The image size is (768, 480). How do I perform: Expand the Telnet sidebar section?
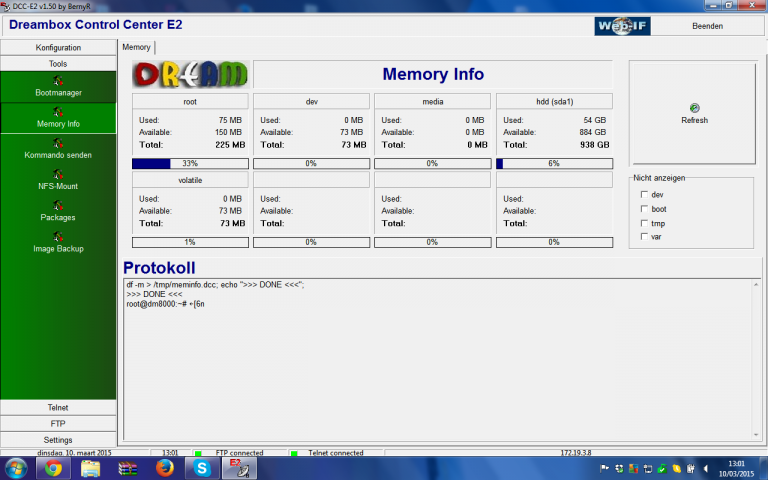[x=58, y=407]
